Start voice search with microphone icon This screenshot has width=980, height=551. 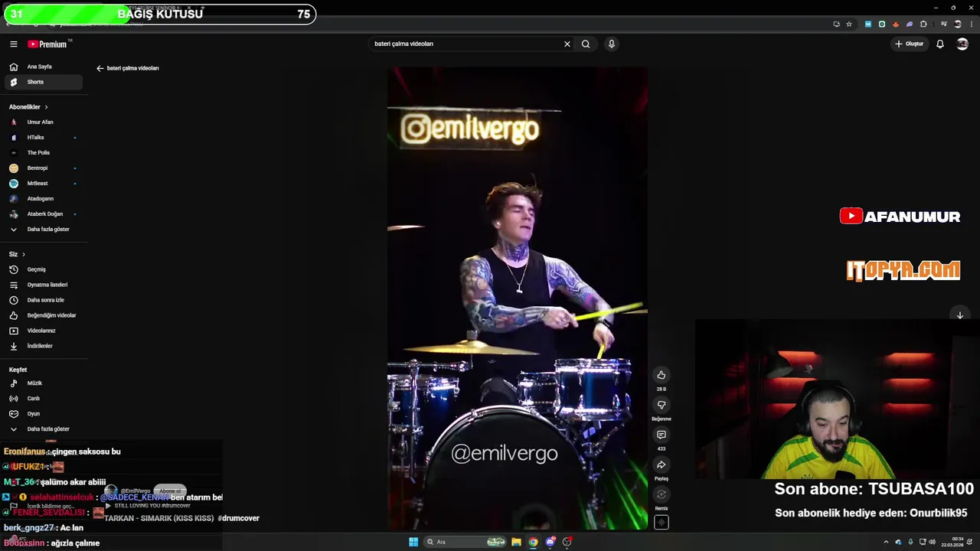point(611,44)
